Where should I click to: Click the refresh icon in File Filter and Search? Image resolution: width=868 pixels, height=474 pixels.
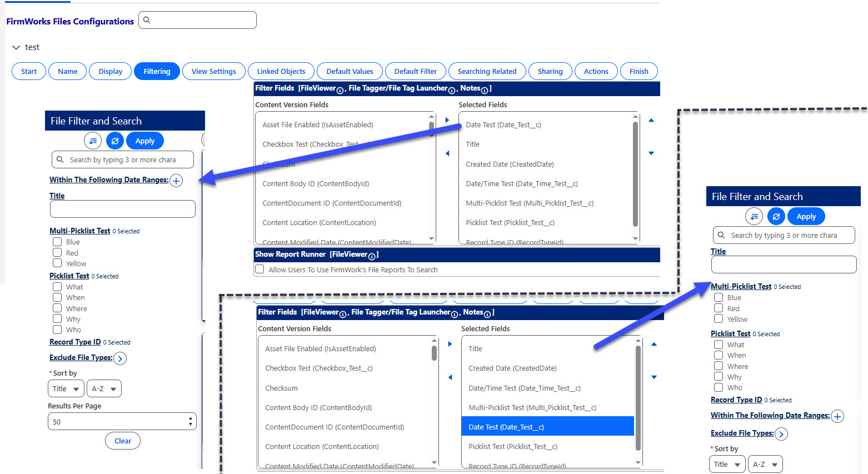114,141
